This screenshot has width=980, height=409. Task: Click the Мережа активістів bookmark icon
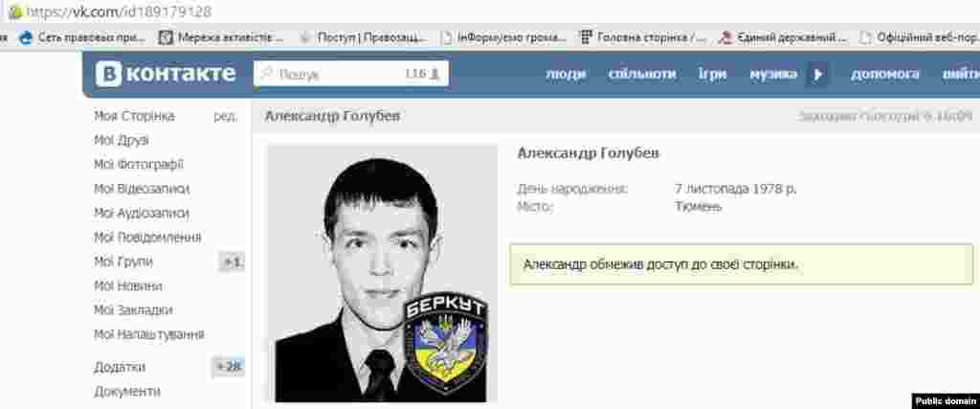[x=166, y=38]
